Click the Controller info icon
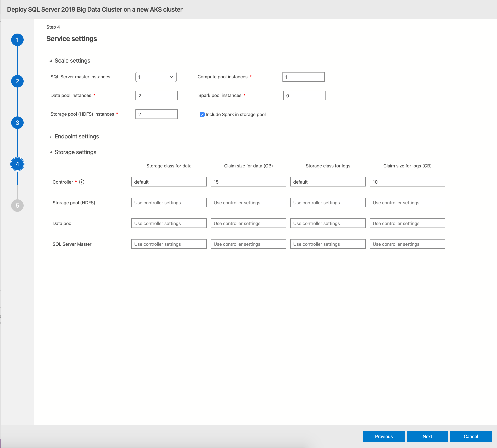The image size is (497, 448). [x=82, y=182]
